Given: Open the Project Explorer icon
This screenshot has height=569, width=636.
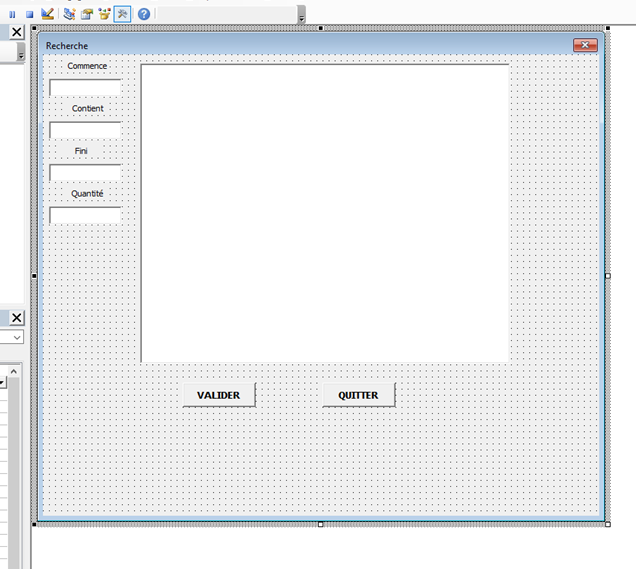Looking at the screenshot, I should tap(68, 14).
